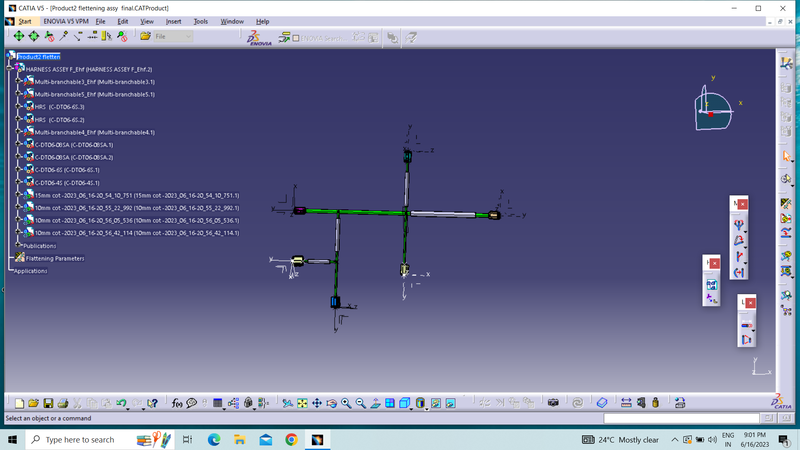Click the Snap green arrows icon
800x450 pixels.
[34, 36]
